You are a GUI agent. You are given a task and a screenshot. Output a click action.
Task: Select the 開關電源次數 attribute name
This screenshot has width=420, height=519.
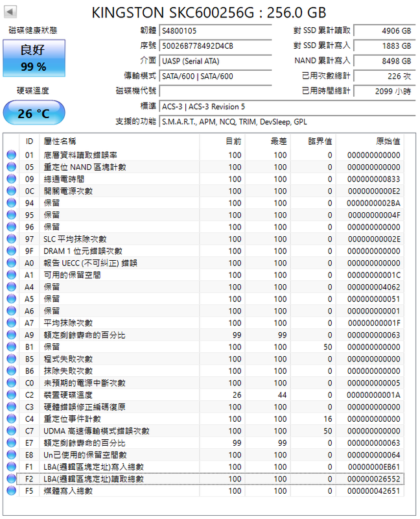[68, 191]
